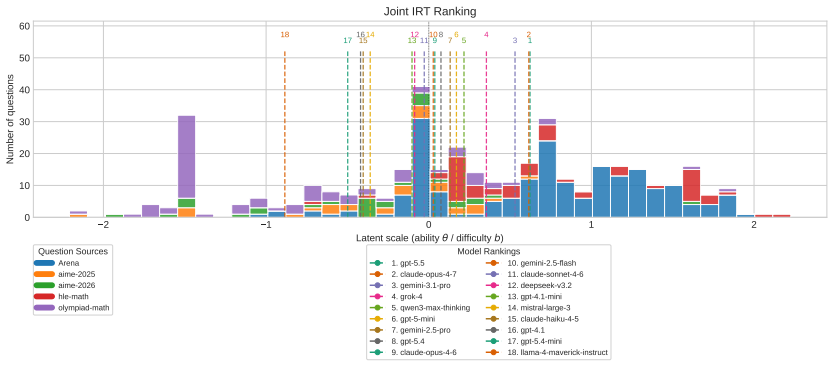Viewport: 834px width, 366px height.
Task: Click the y-axis tick label '10'
Action: [x=24, y=186]
